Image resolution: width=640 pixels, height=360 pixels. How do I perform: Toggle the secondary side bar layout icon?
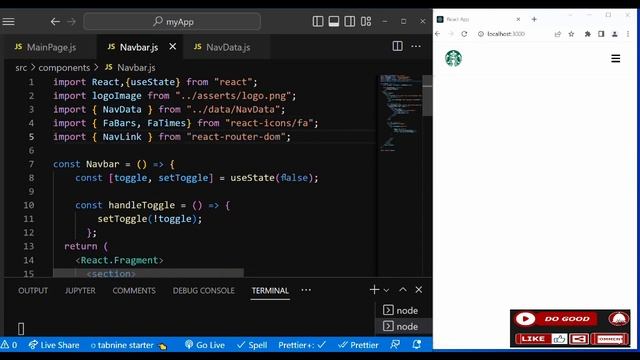349,22
